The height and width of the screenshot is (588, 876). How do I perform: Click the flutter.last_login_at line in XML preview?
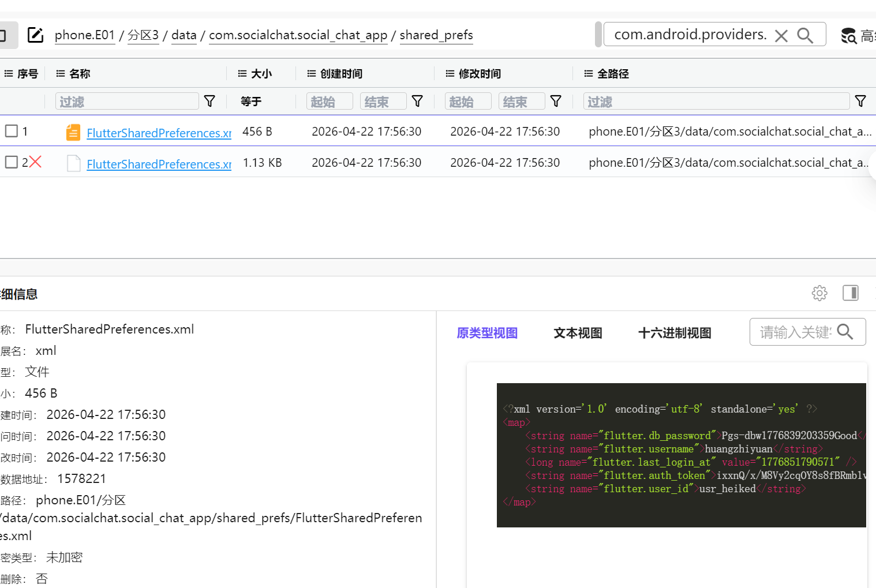coord(691,462)
